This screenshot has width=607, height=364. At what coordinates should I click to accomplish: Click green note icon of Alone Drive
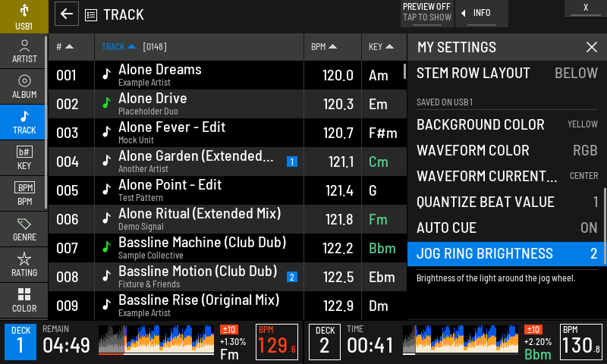coord(106,103)
